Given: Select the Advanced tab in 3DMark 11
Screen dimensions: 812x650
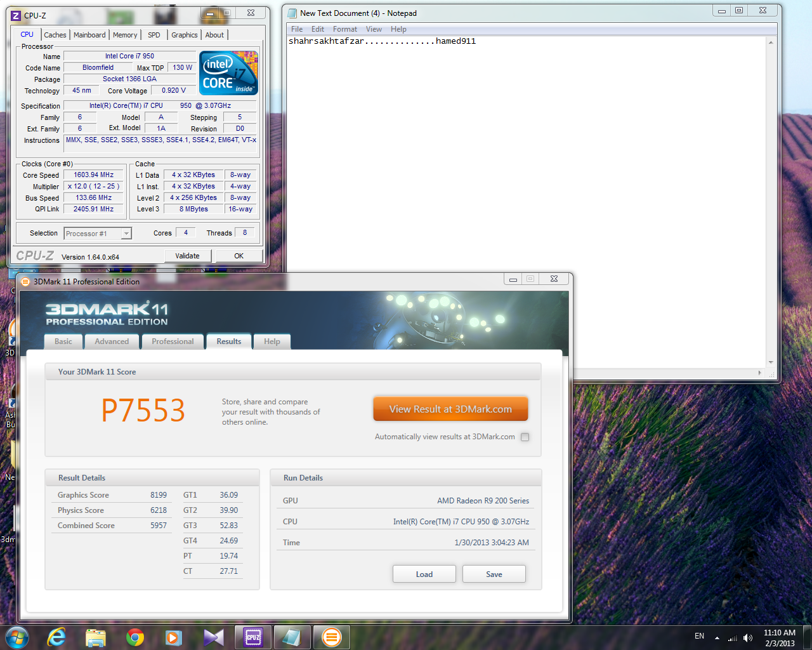Looking at the screenshot, I should [x=112, y=342].
